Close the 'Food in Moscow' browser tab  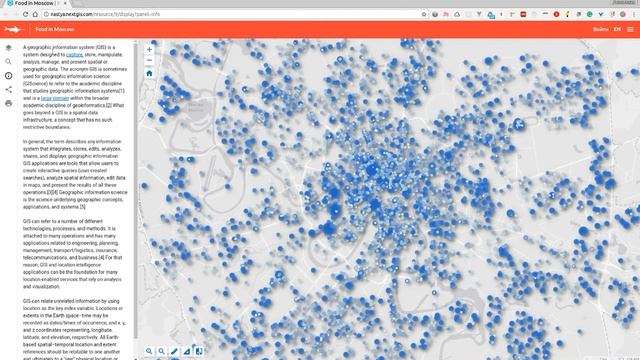pyautogui.click(x=65, y=3)
